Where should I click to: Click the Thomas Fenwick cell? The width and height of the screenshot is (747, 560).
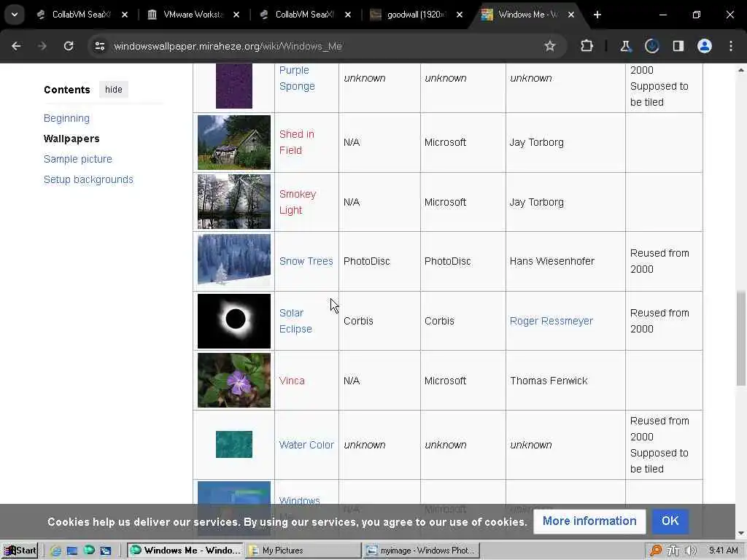point(565,381)
